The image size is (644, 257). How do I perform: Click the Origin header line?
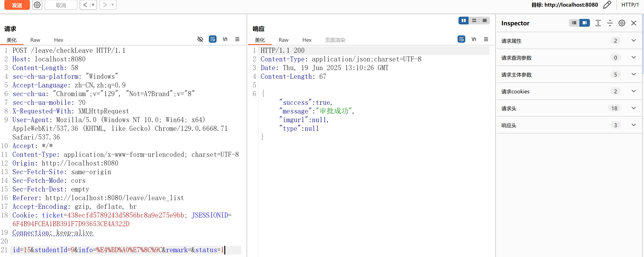pos(65,163)
